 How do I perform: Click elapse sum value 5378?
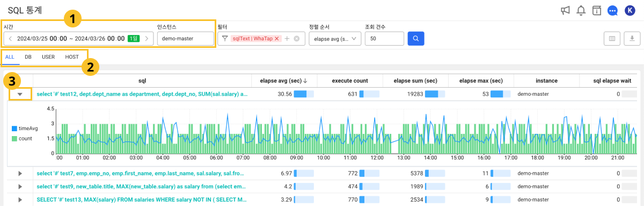(417, 173)
